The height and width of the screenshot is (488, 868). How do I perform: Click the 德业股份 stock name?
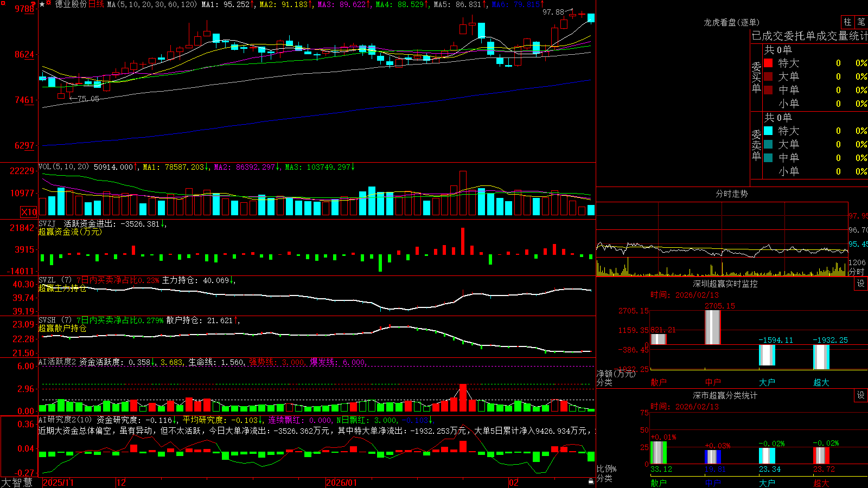coord(71,4)
